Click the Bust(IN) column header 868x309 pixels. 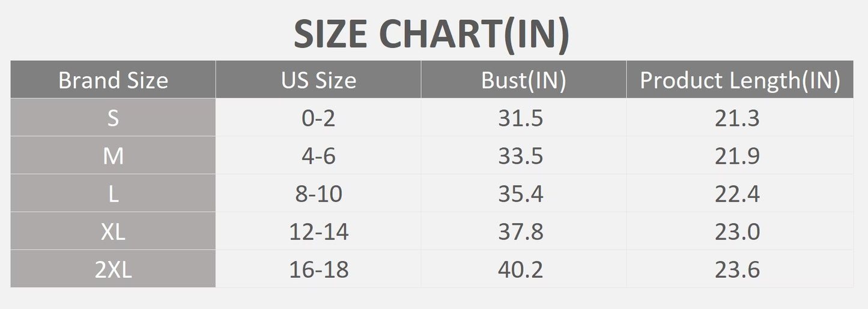523,79
